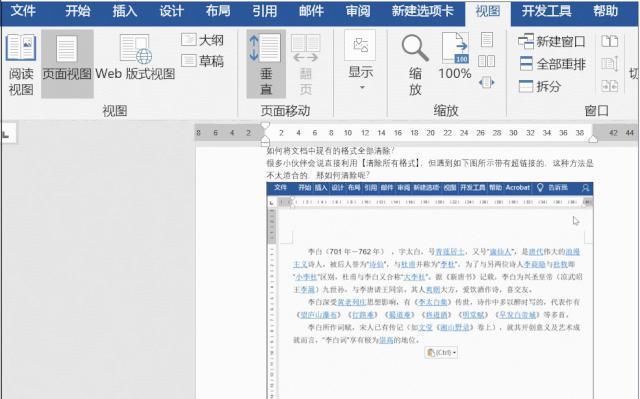The image size is (640, 399).
Task: Open the 设计 tab
Action: [x=171, y=11]
